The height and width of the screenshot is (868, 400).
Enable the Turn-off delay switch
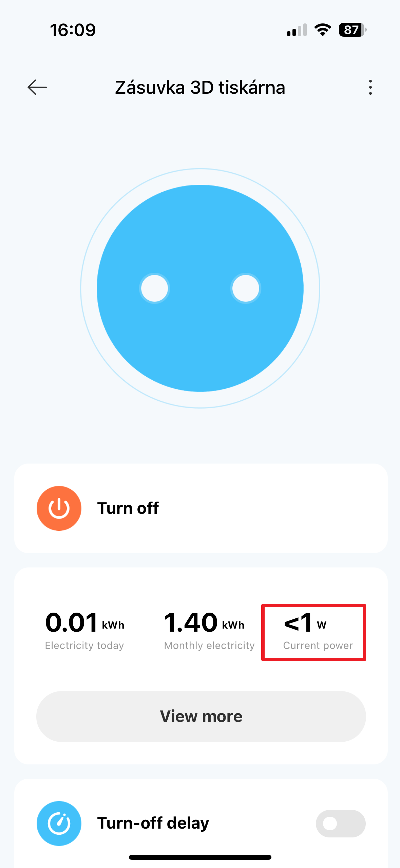(340, 824)
